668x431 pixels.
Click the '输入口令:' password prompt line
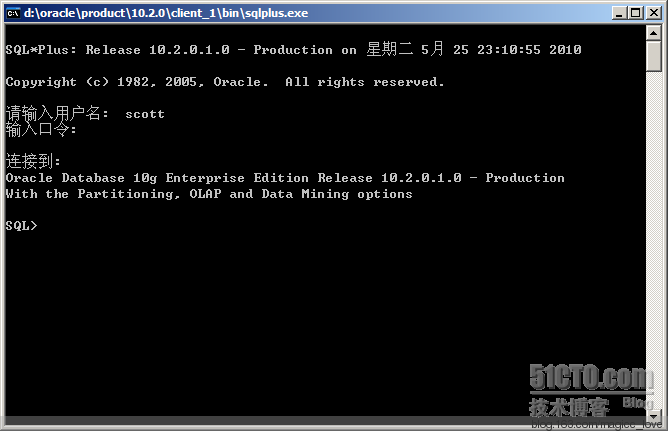coord(41,129)
